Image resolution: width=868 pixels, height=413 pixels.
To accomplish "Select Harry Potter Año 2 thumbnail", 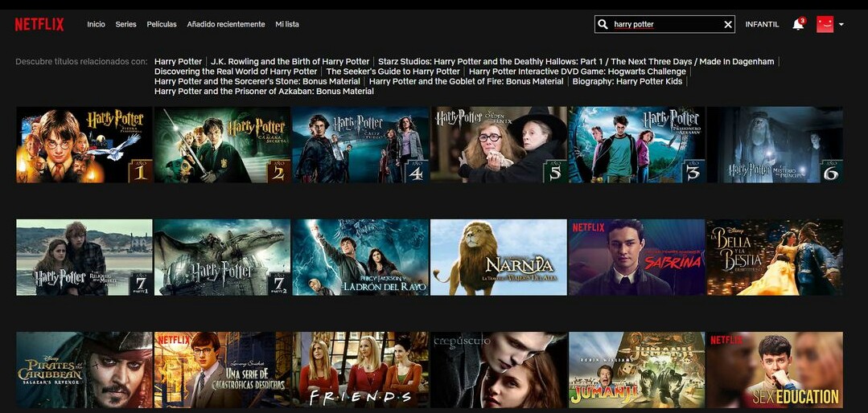I will tap(222, 145).
